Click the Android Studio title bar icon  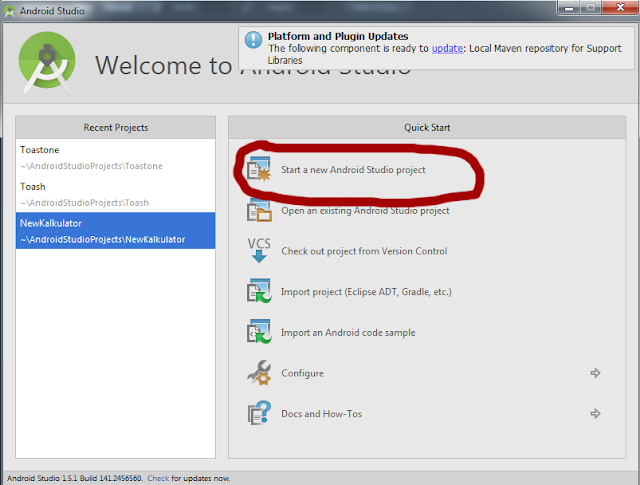[9, 11]
